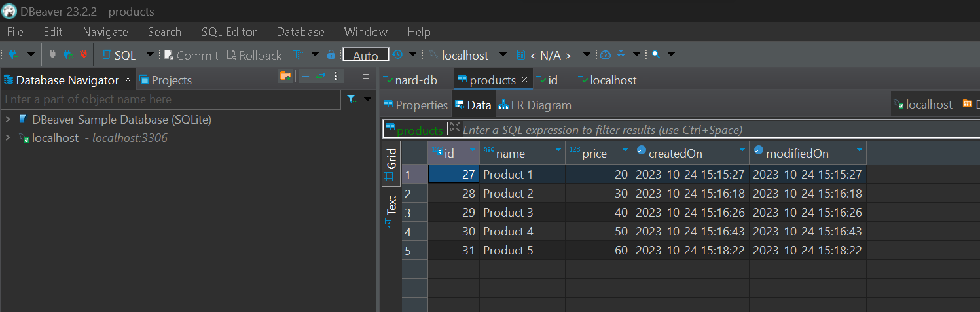This screenshot has height=312, width=980.
Task: Open the name column filter dropdown
Action: tap(558, 150)
